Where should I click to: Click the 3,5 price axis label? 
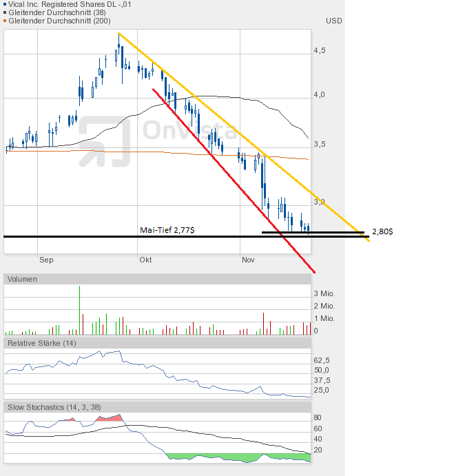tap(320, 144)
